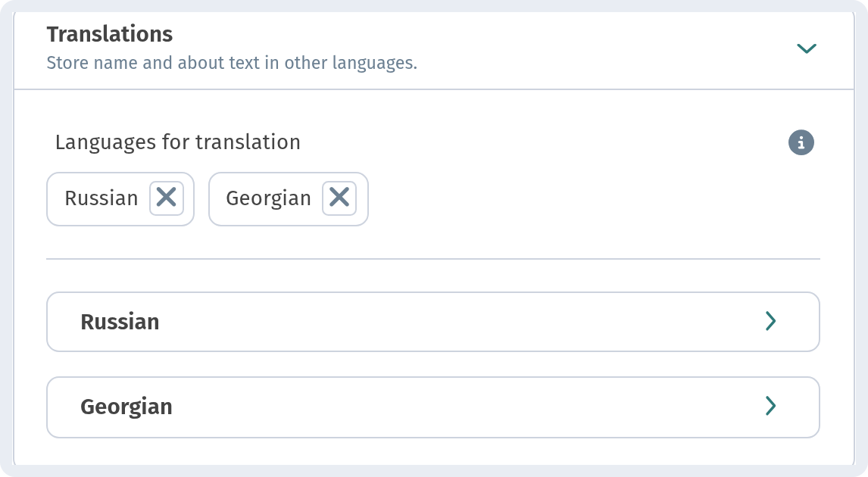Click the info icon beside Languages for translation
Screen dimensions: 868x477
pyautogui.click(x=801, y=143)
